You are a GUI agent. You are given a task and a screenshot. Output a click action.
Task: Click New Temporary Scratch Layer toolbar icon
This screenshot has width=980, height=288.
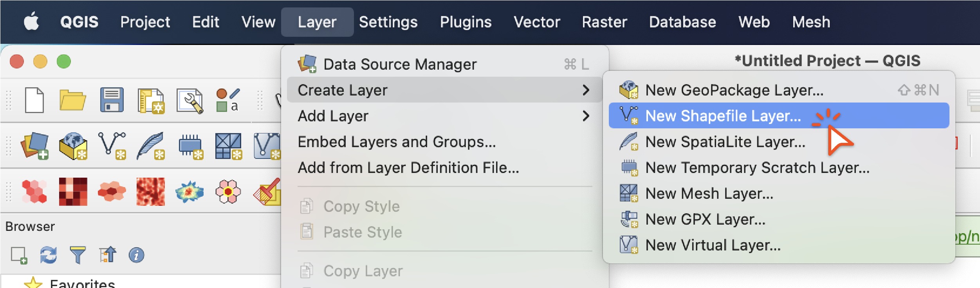pos(190,146)
